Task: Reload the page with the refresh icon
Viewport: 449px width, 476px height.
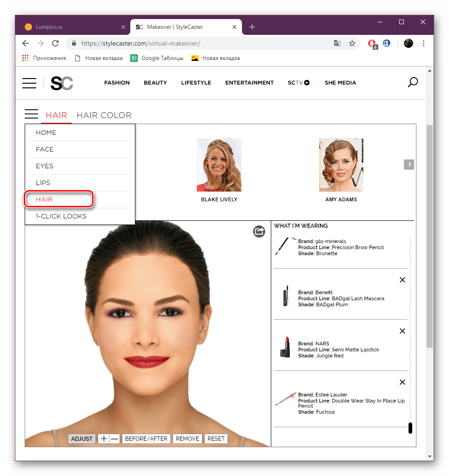Action: coord(55,43)
